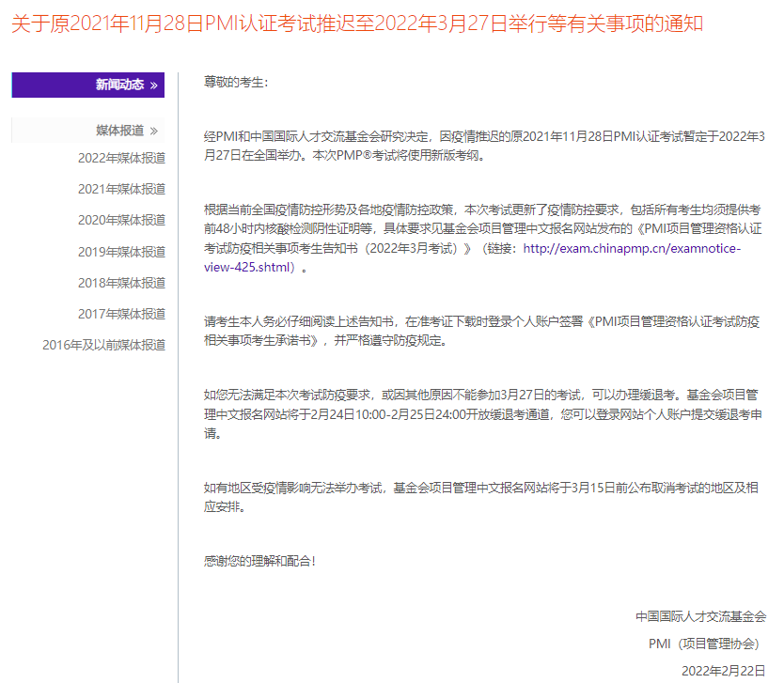This screenshot has width=784, height=683.
Task: Click the chevron icon beside 媒体报道
Action: (154, 131)
